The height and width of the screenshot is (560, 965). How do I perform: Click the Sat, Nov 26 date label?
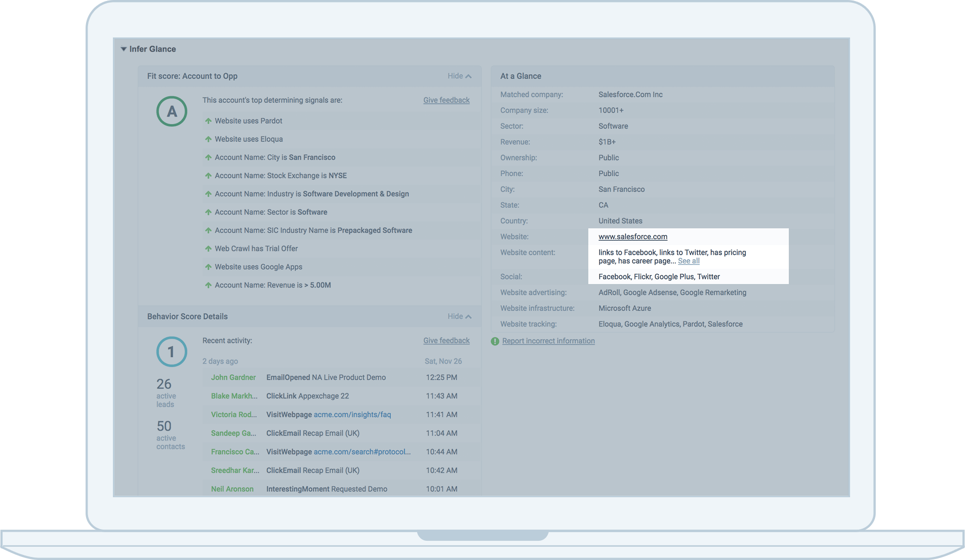443,362
